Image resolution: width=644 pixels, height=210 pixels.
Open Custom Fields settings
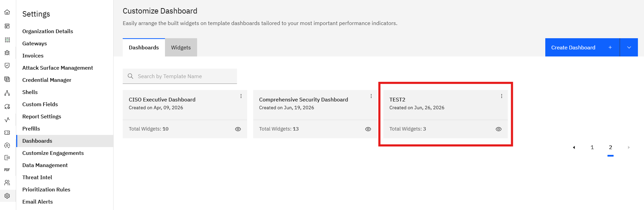40,104
